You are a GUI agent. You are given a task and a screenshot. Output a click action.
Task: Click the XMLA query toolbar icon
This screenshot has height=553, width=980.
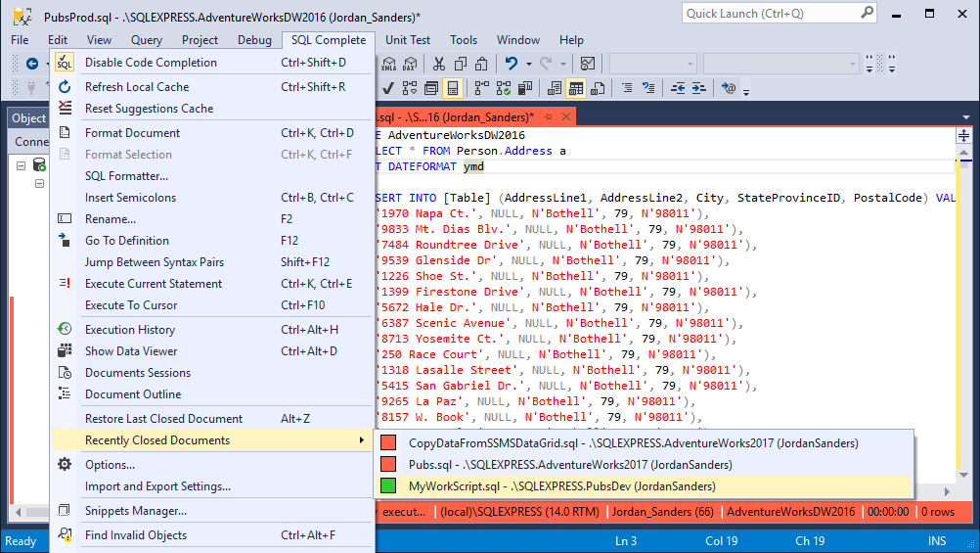pyautogui.click(x=388, y=64)
